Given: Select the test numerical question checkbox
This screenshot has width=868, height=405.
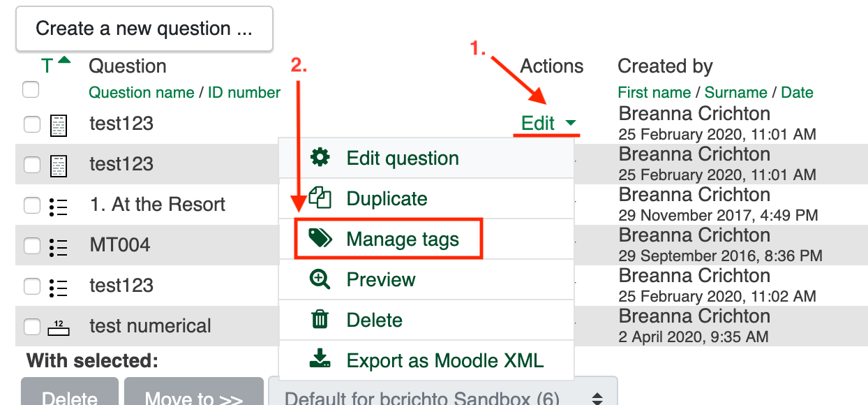Looking at the screenshot, I should click(32, 327).
